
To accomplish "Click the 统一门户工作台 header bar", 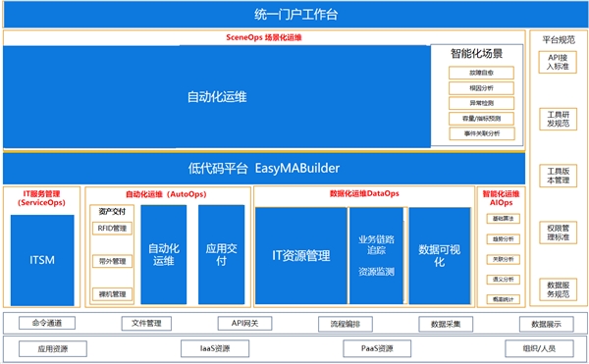I will (295, 15).
